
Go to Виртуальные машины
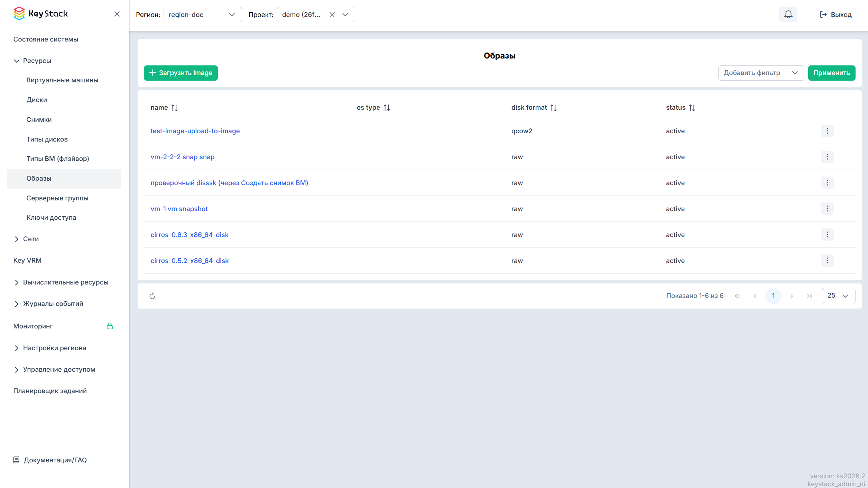click(x=62, y=80)
